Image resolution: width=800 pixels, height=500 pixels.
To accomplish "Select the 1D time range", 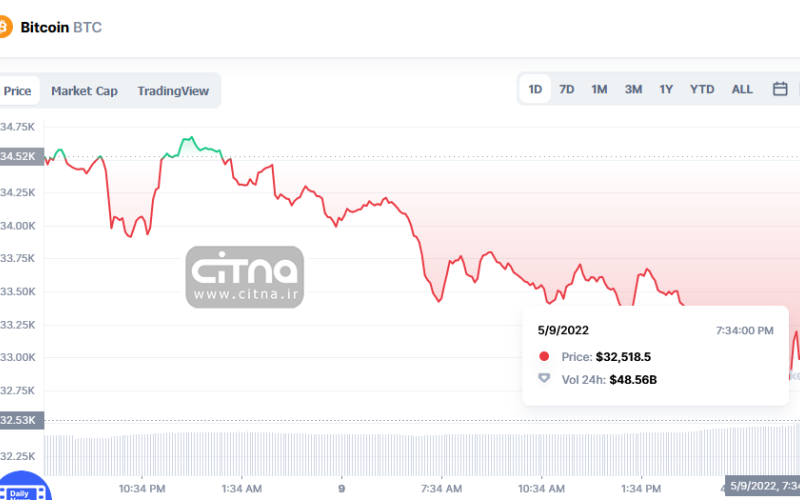I will [x=535, y=89].
